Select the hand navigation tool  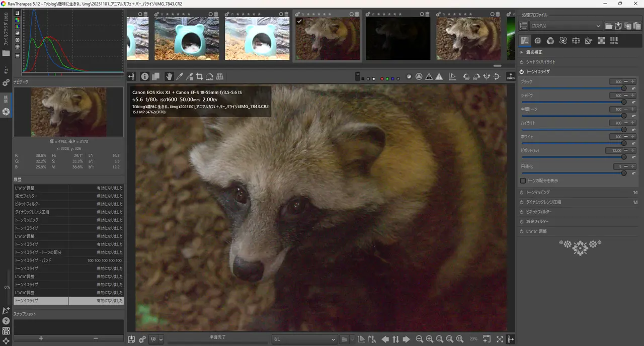tap(169, 76)
